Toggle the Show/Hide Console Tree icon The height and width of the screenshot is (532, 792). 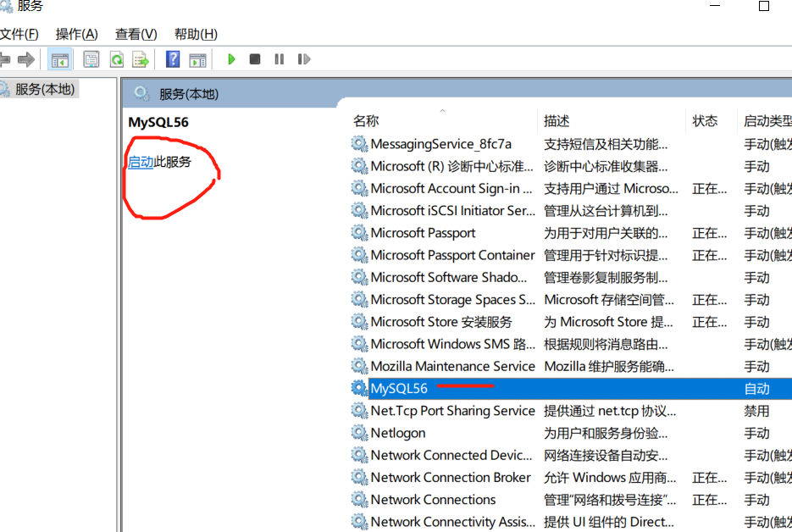pos(59,58)
